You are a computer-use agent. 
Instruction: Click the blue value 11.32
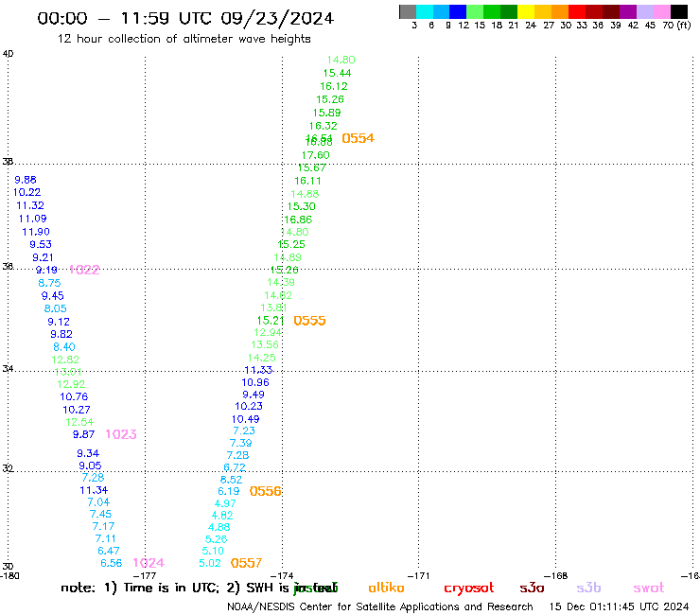(30, 206)
